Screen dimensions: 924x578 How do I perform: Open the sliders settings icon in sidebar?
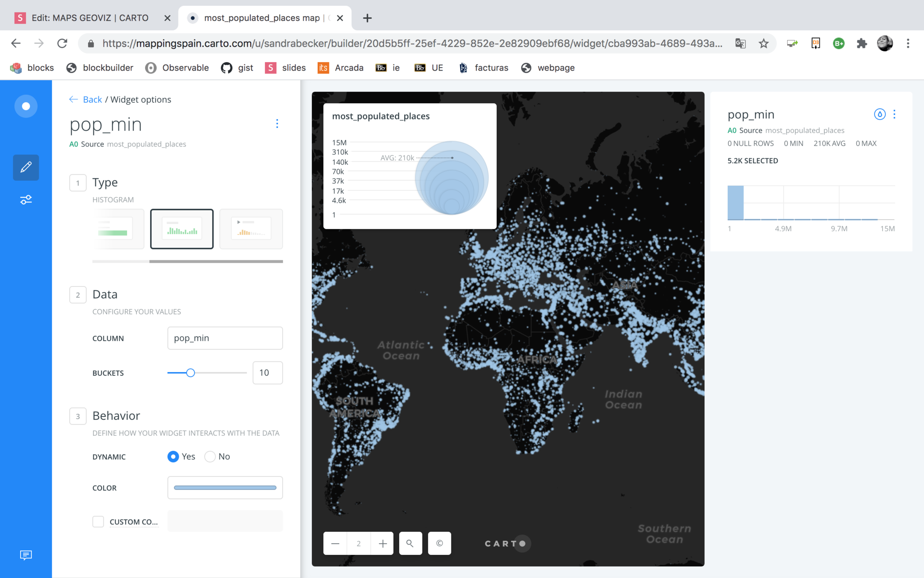coord(26,200)
